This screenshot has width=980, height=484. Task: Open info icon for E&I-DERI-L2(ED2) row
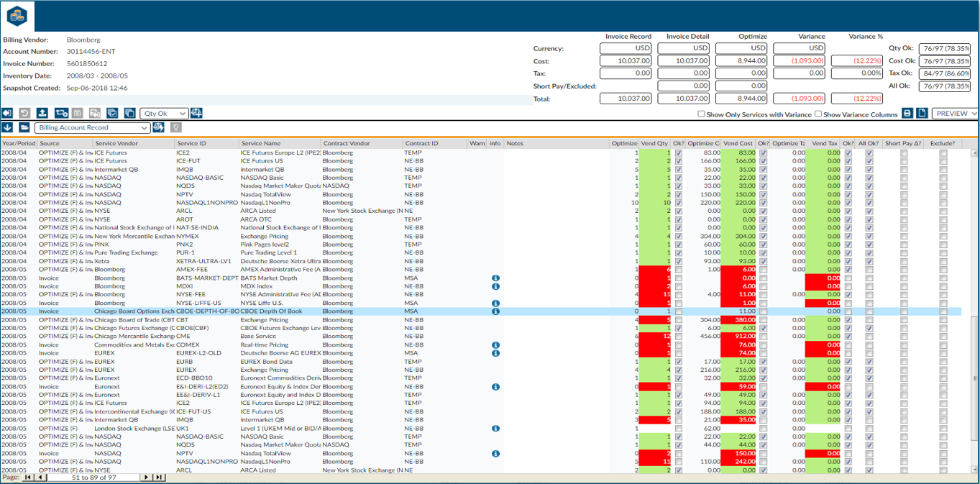(x=495, y=386)
